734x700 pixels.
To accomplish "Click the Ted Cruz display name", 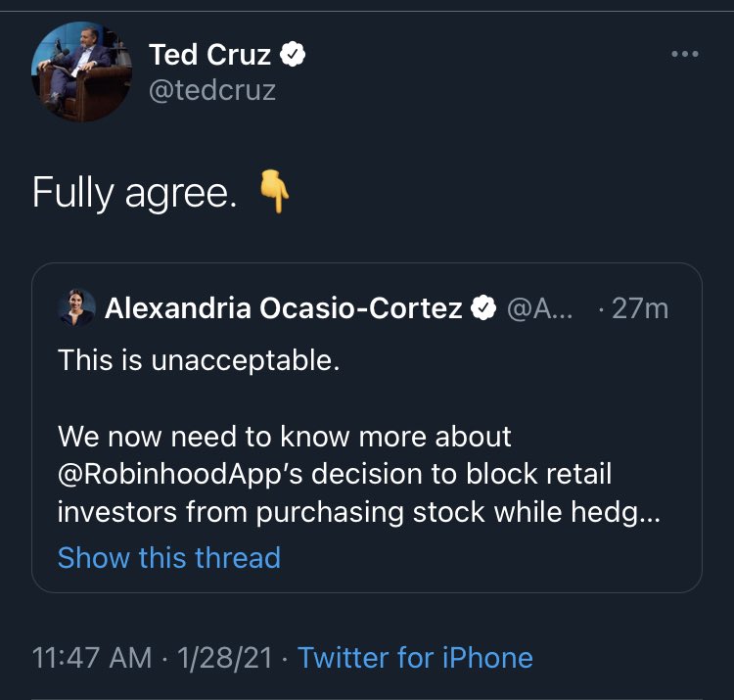I will point(208,56).
